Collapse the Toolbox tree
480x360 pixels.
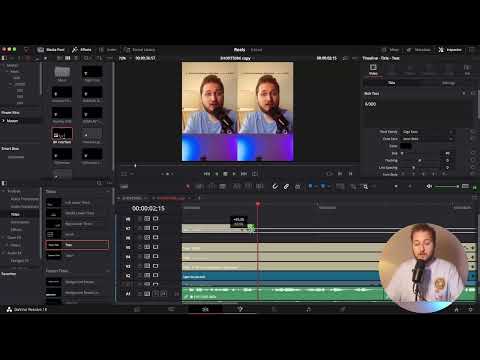(3, 191)
